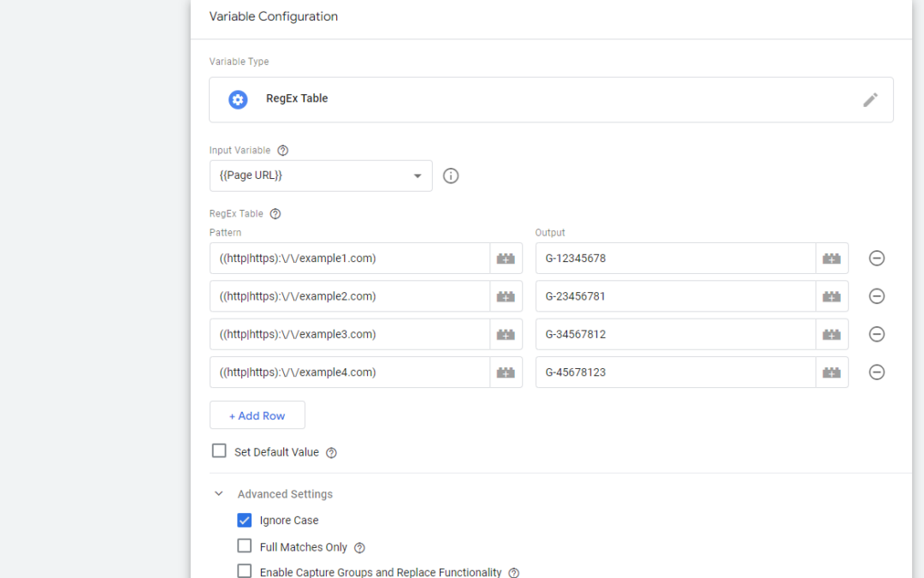Click the pencil edit icon for Variable Type
The width and height of the screenshot is (924, 578).
(870, 99)
